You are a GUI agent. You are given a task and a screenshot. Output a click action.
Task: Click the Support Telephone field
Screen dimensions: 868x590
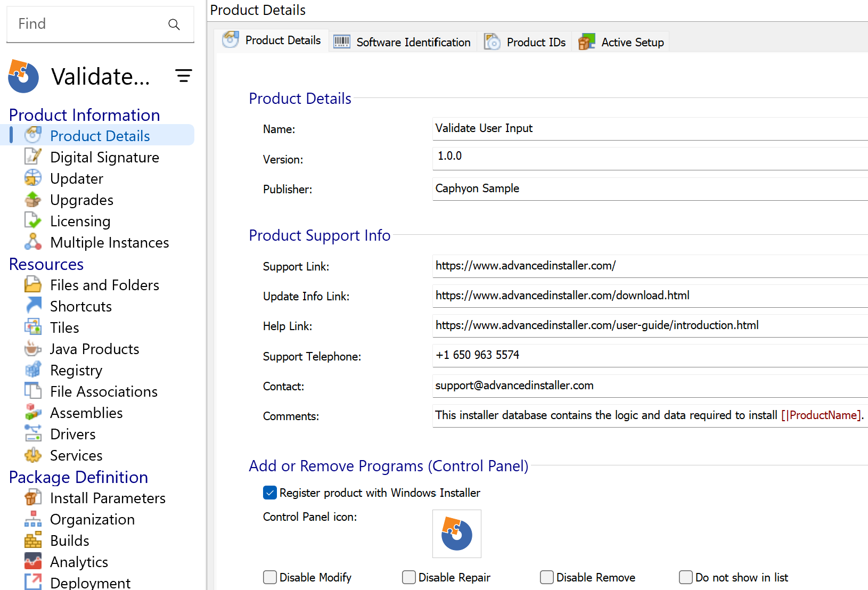[x=650, y=355]
